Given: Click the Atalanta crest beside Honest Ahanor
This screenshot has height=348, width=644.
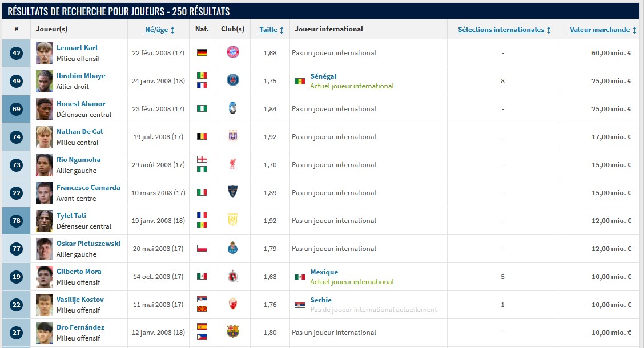Looking at the screenshot, I should point(232,108).
